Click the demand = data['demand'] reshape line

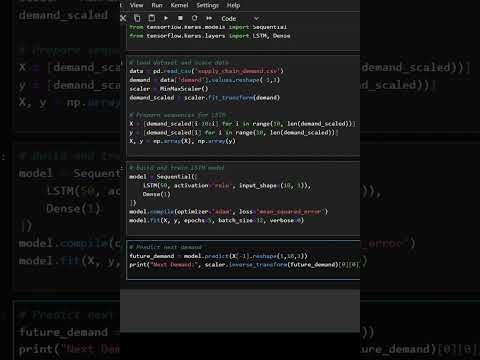coord(205,80)
